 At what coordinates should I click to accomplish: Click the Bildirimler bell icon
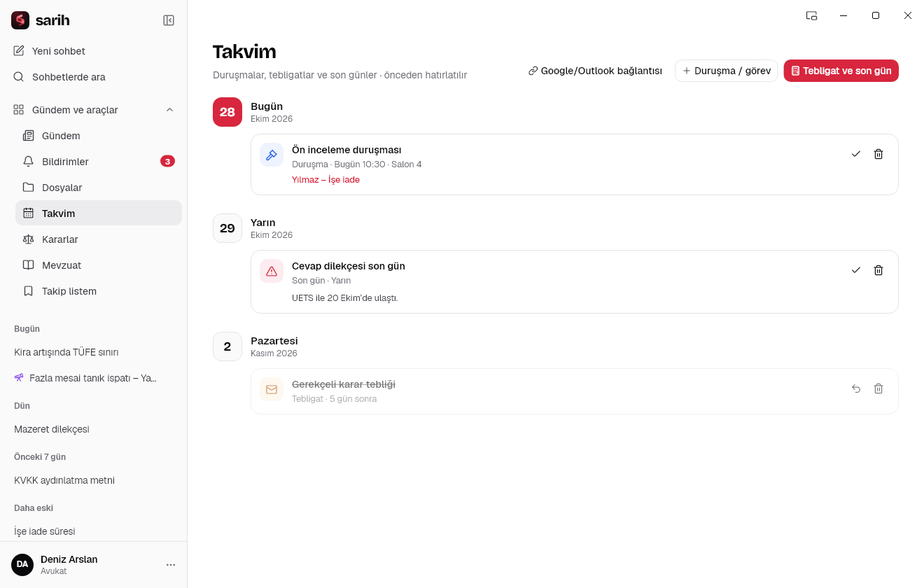(28, 162)
